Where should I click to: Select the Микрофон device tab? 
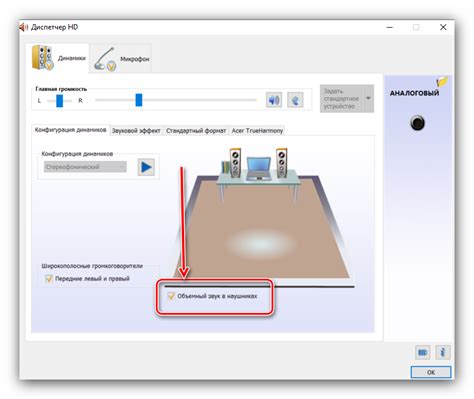click(x=121, y=59)
